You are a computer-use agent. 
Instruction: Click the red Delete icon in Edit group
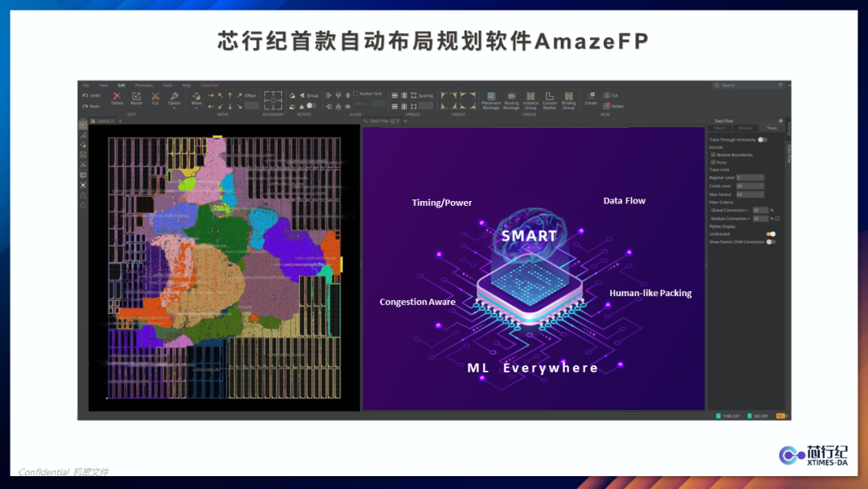pos(117,97)
